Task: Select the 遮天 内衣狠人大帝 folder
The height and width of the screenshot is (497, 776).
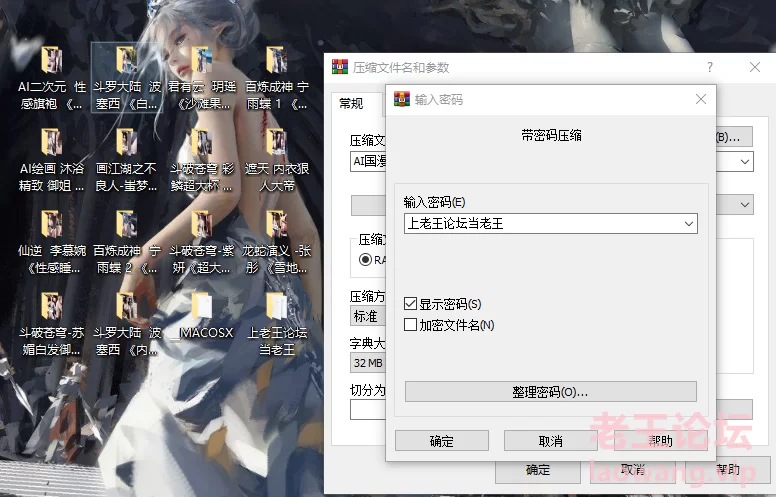Action: tap(277, 160)
